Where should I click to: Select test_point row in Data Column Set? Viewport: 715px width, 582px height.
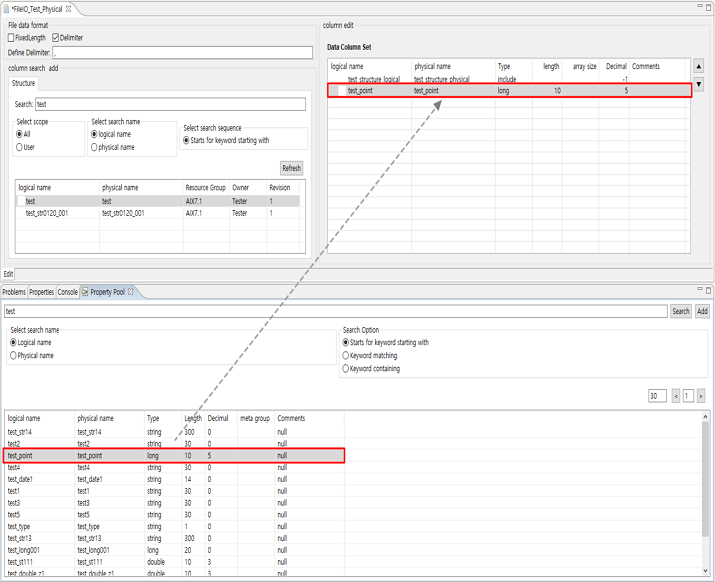[509, 90]
